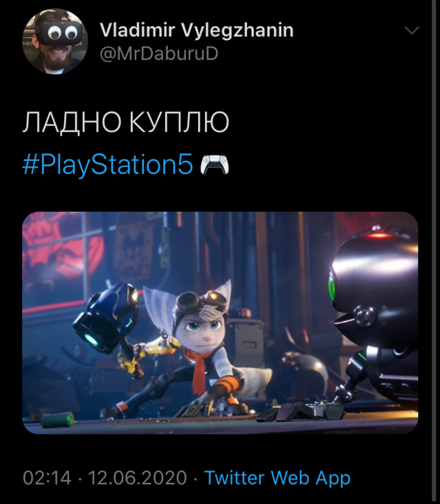Screen dimensions: 440x504
Task: Click the 02:14 tweet timestamp
Action: point(47,478)
